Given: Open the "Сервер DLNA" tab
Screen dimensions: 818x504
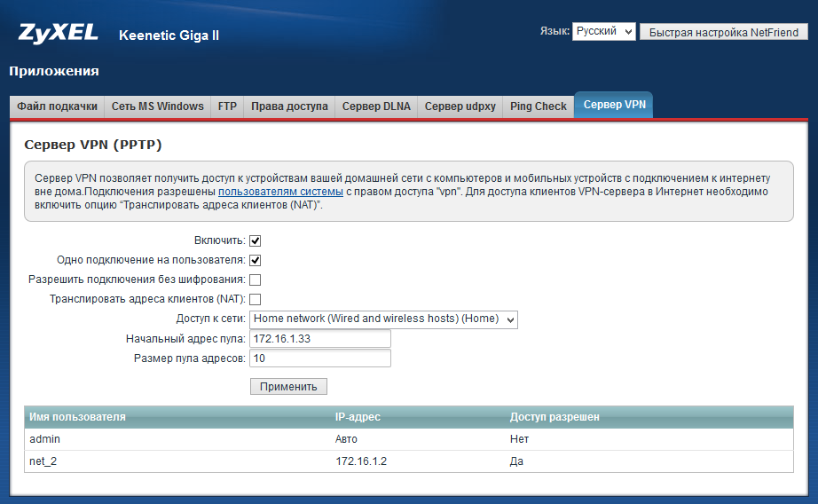Looking at the screenshot, I should [x=376, y=106].
